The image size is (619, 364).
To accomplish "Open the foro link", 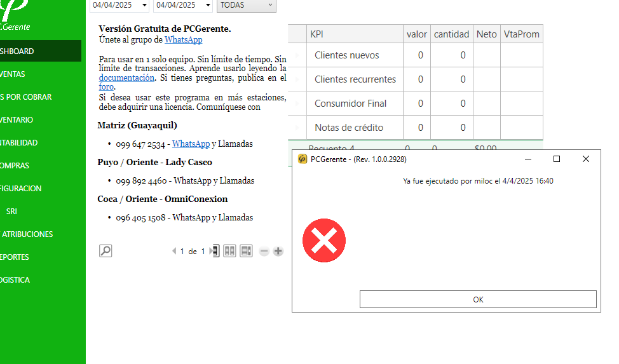I will pyautogui.click(x=106, y=86).
